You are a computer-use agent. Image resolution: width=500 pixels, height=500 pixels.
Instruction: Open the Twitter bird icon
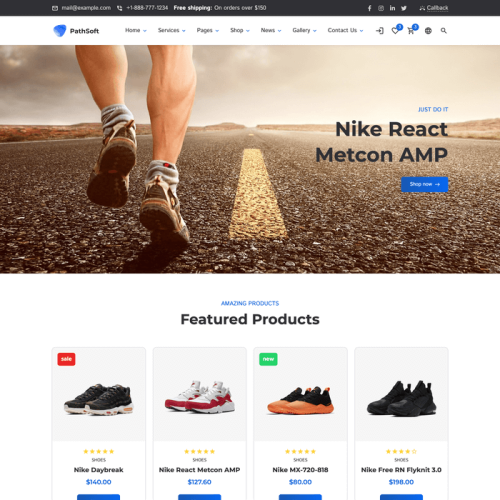[404, 8]
